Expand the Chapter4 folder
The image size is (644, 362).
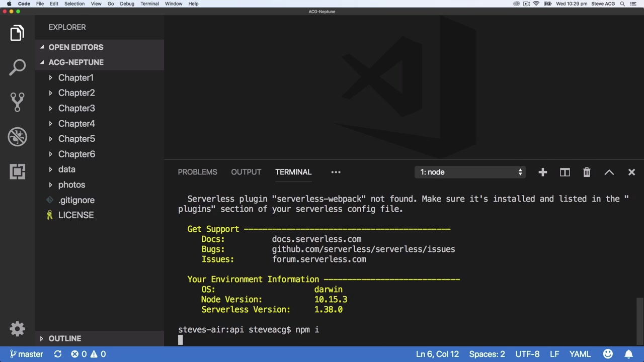point(76,124)
